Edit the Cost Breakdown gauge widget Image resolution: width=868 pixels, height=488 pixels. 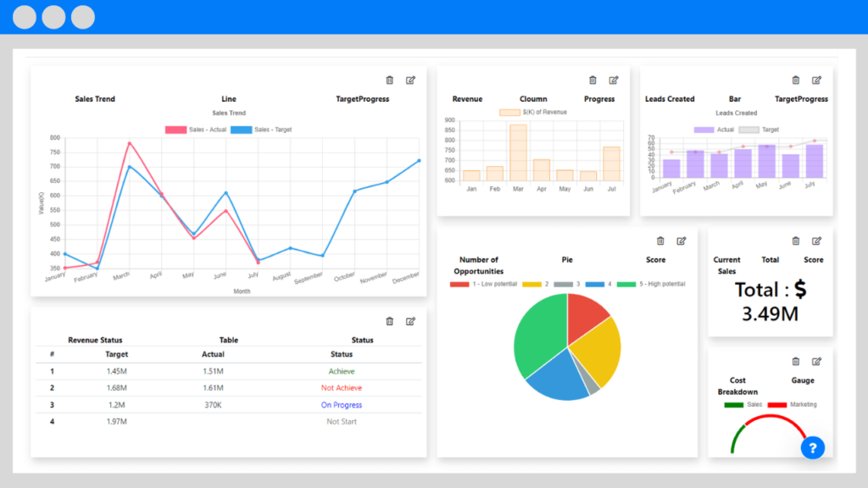(x=817, y=362)
